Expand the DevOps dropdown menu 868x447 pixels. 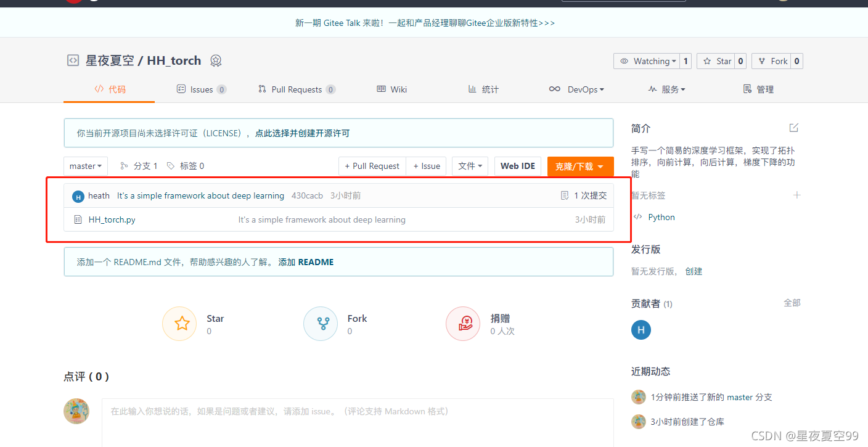[576, 89]
